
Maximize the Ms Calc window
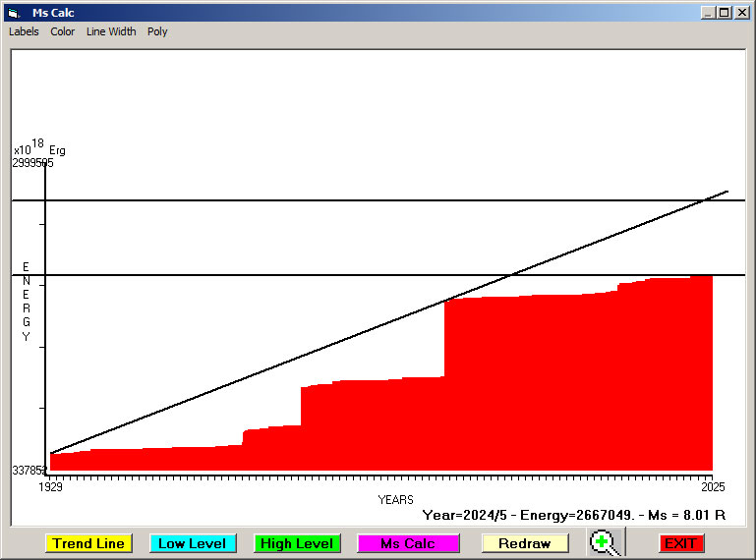724,13
